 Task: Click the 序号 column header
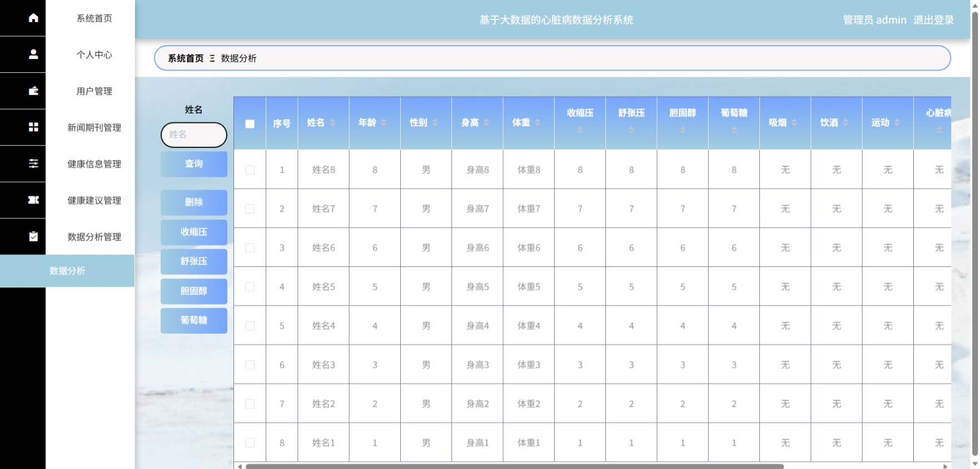pyautogui.click(x=282, y=123)
